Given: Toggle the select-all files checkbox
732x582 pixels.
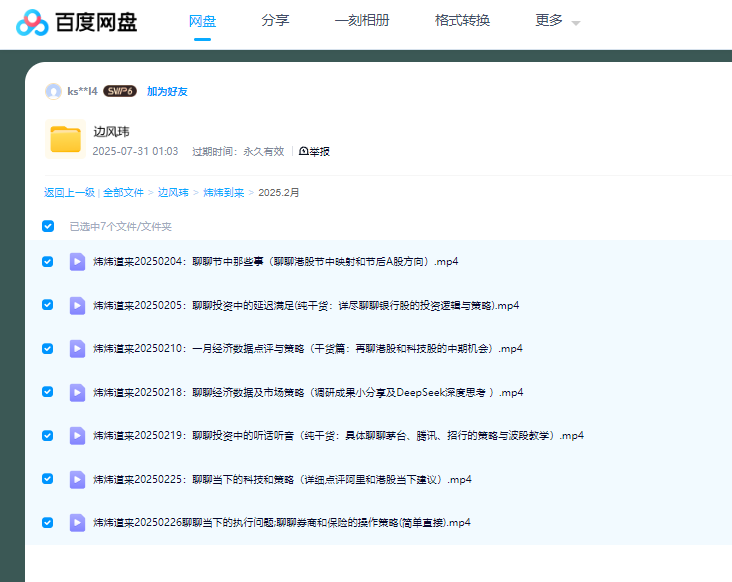Looking at the screenshot, I should pyautogui.click(x=48, y=226).
